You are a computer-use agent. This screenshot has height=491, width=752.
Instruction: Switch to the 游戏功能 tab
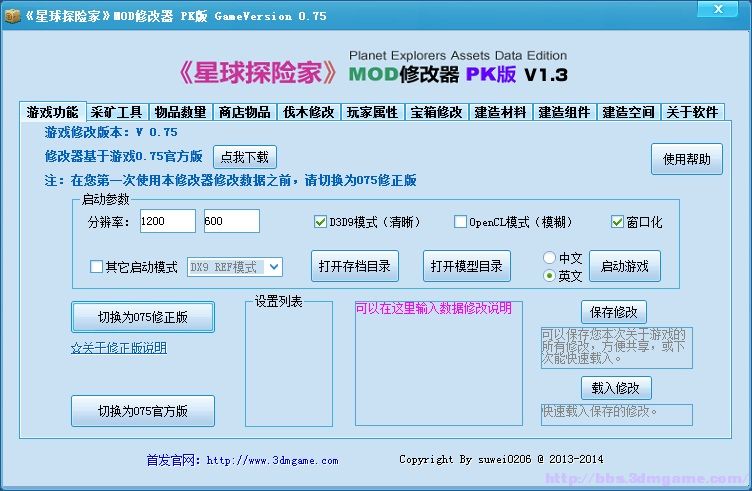tap(53, 112)
